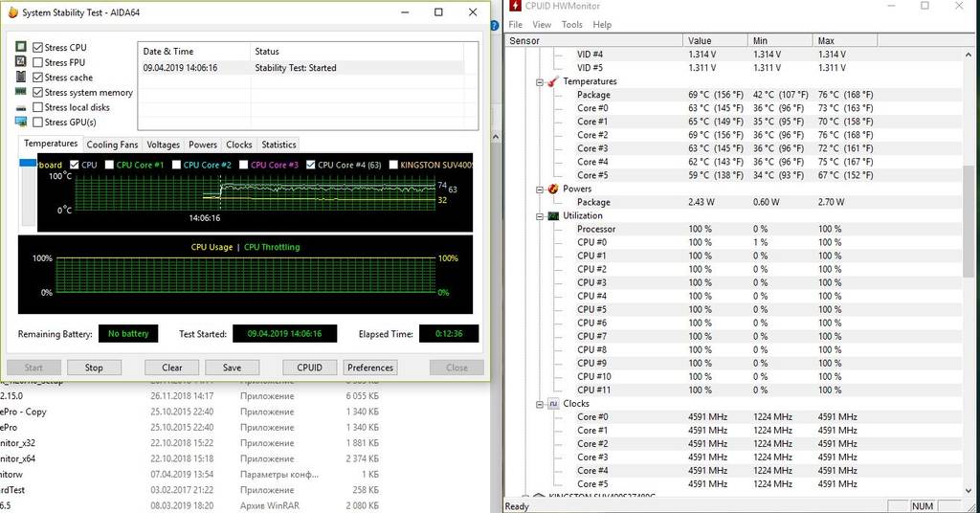The image size is (980, 513).
Task: Disable Stress system memory checkbox
Action: pos(37,93)
